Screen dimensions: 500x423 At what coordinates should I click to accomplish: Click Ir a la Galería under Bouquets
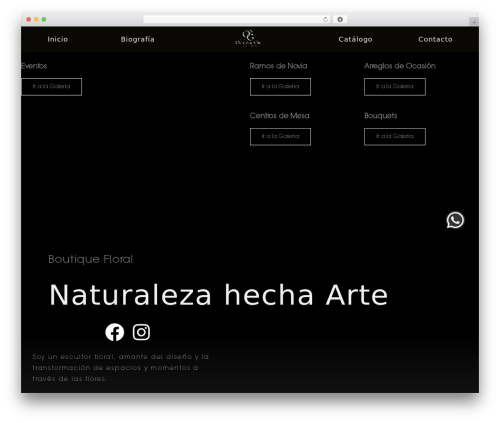[395, 137]
